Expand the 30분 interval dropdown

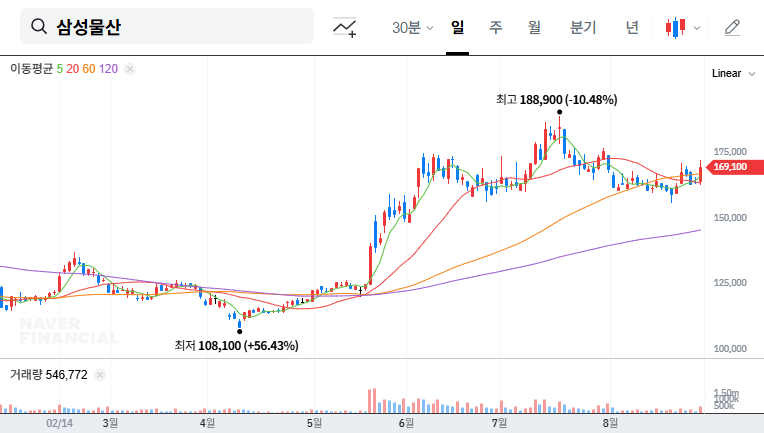coord(412,27)
